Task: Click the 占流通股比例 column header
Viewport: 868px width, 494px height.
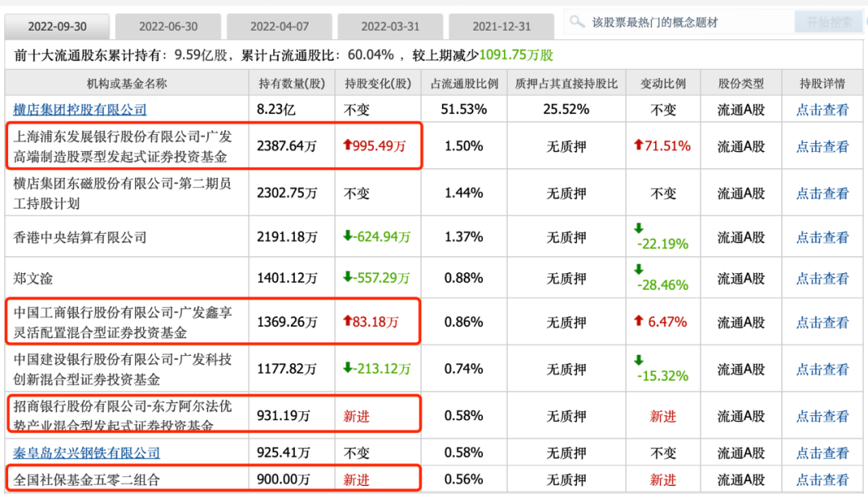Action: coord(464,84)
